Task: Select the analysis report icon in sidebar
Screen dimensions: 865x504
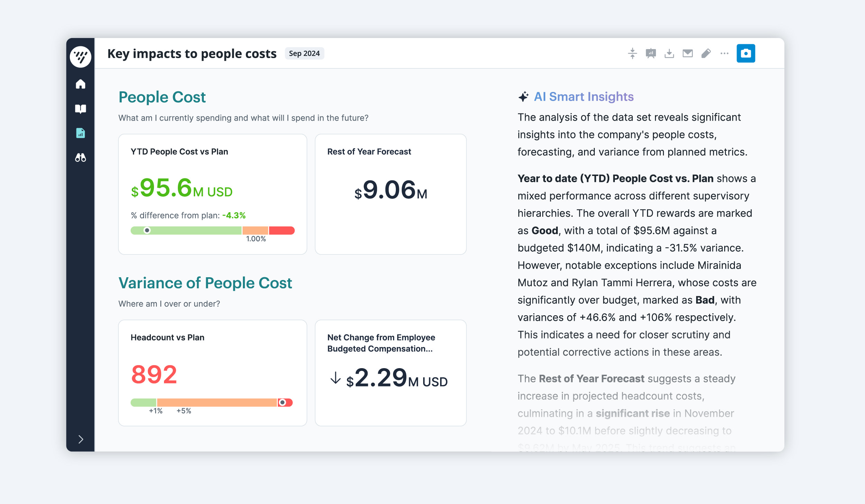Action: point(81,133)
